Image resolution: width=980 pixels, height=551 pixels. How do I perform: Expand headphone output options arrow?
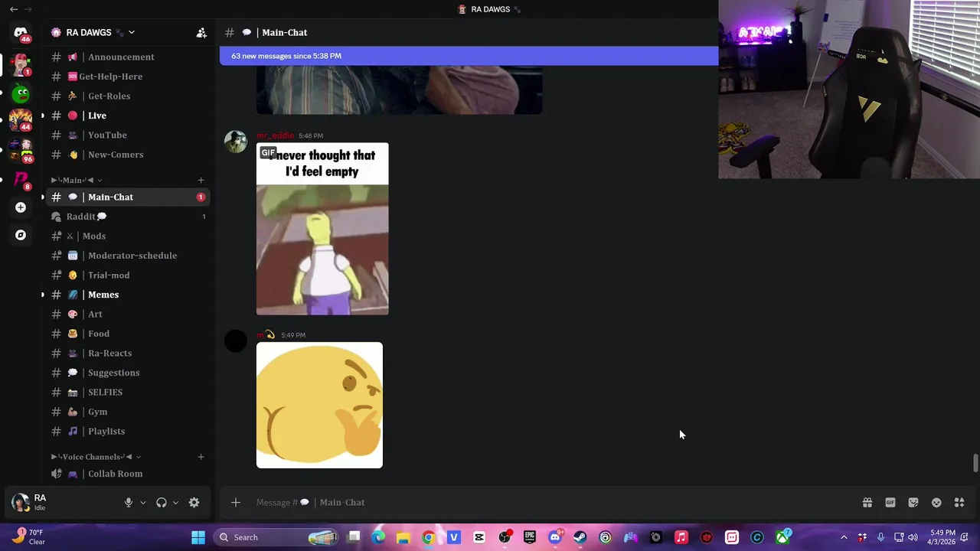tap(175, 503)
